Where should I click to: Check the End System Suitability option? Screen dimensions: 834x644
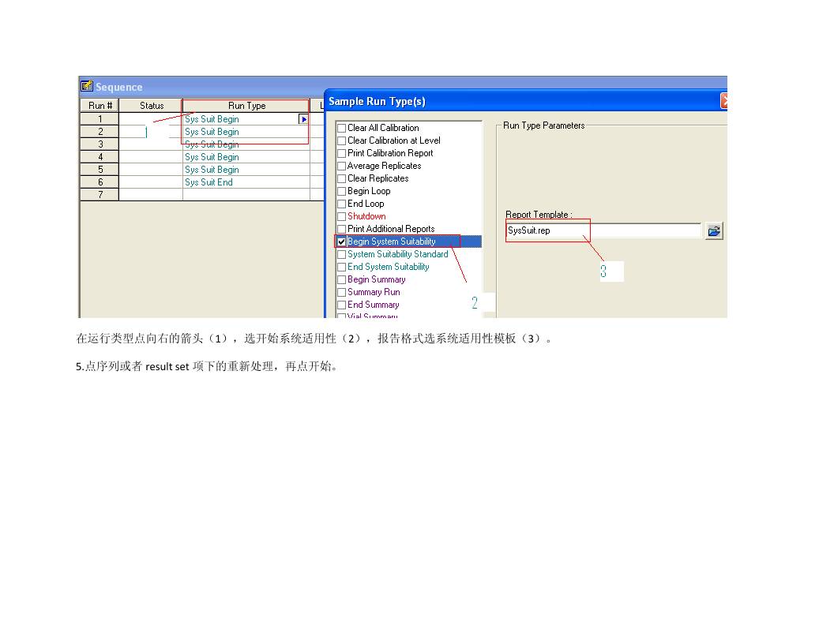(341, 267)
